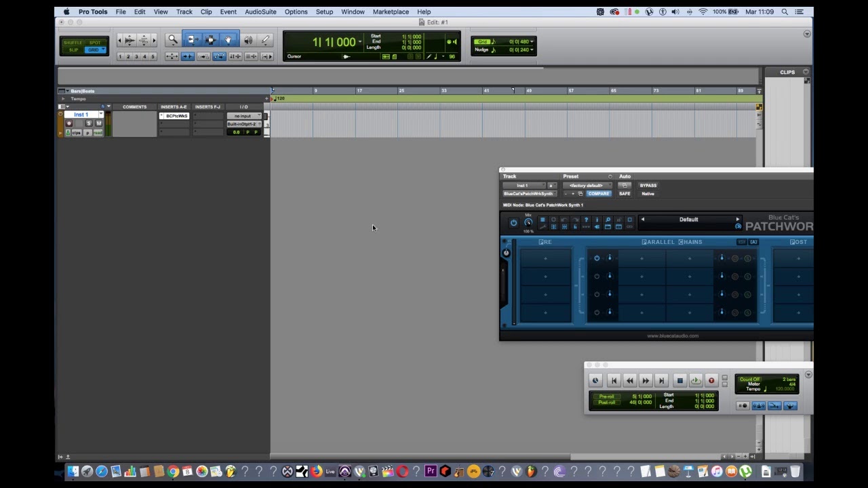Image resolution: width=868 pixels, height=488 pixels.
Task: Go to next PatchWork preset arrow
Action: pos(738,220)
